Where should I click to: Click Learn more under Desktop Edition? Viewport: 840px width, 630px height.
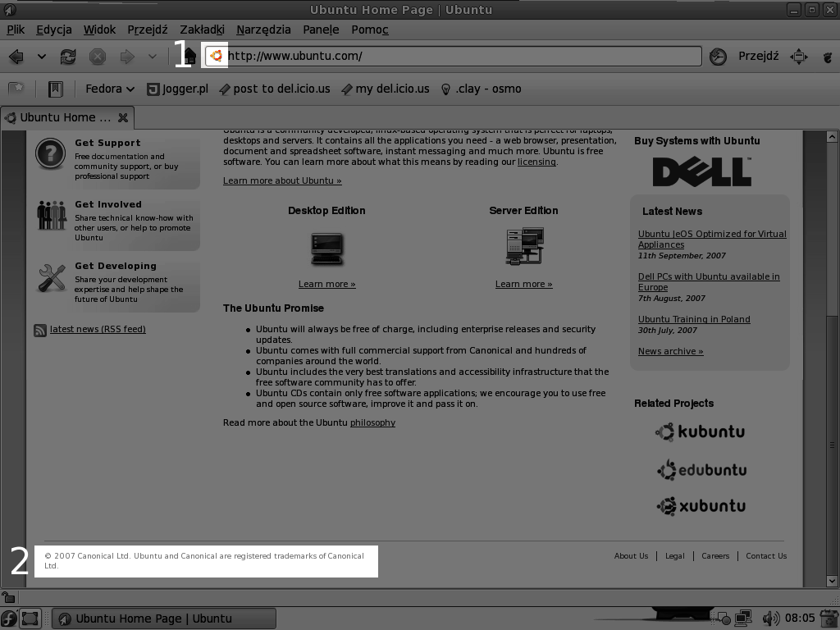[x=326, y=284]
